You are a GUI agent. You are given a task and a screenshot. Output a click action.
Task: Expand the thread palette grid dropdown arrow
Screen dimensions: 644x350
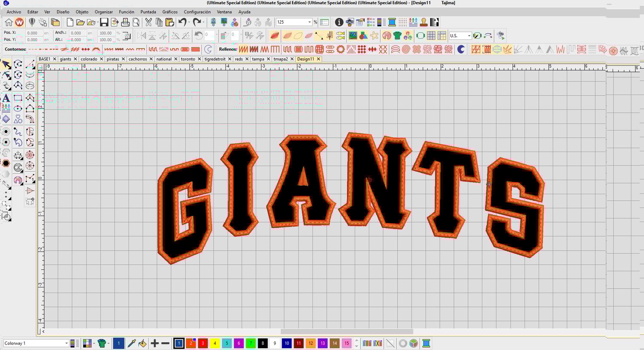(94, 343)
